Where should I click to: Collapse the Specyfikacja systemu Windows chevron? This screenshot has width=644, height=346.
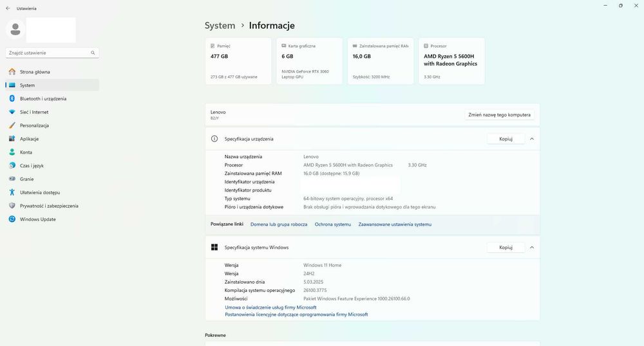532,248
